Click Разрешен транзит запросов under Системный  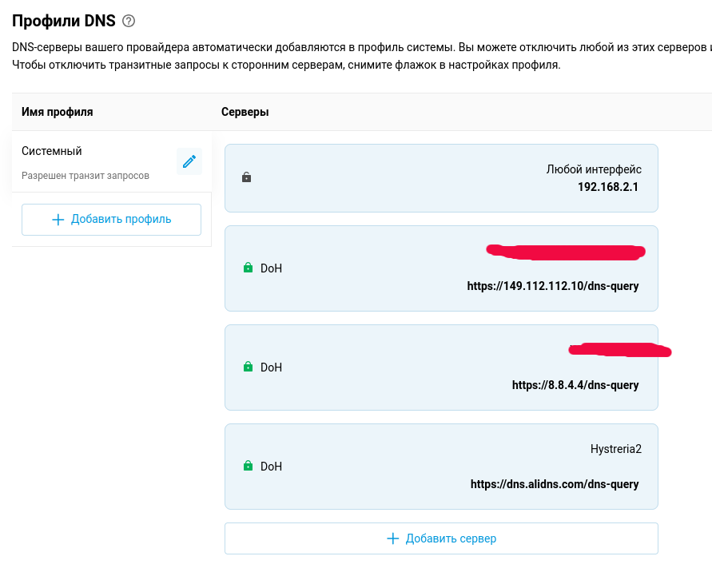pyautogui.click(x=86, y=176)
